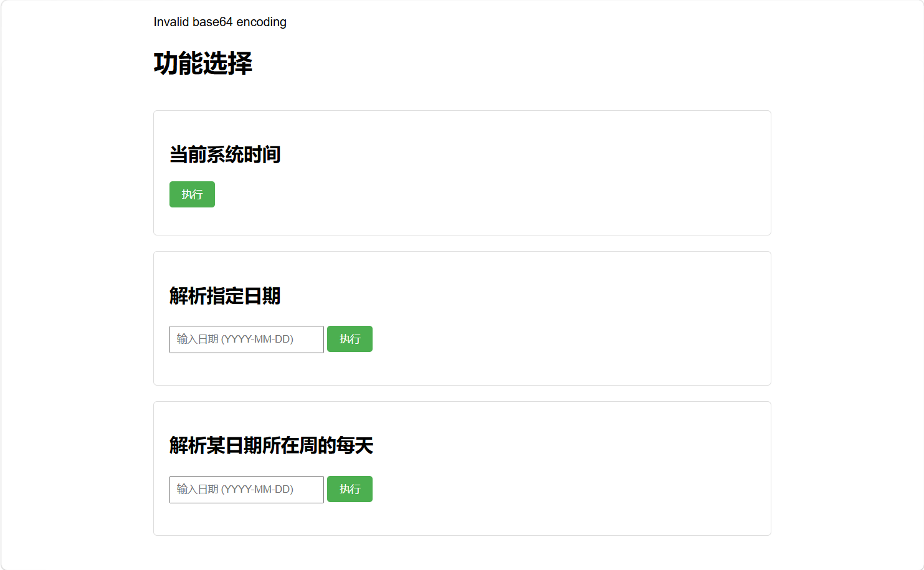The image size is (924, 570).
Task: Click the 当前系统时间 section title
Action: (225, 154)
